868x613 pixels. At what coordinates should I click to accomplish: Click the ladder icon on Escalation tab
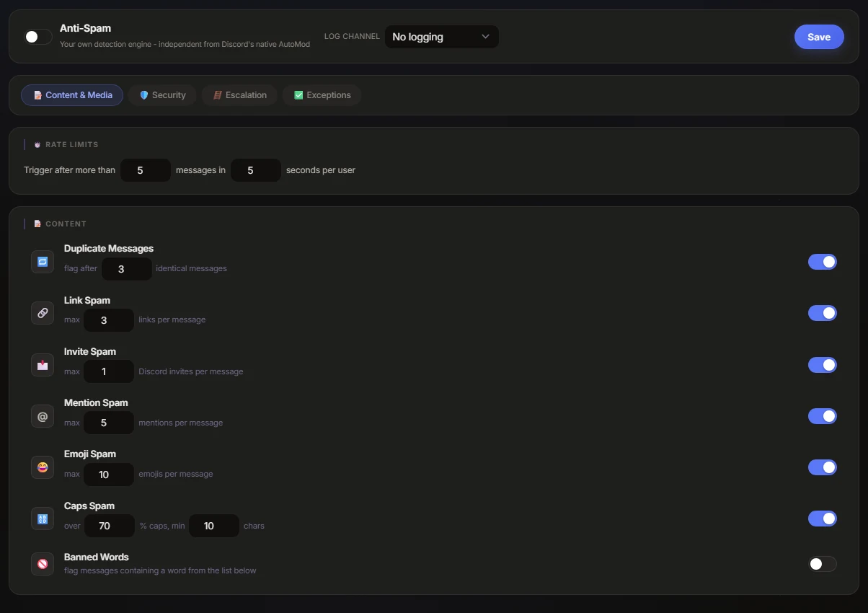(x=217, y=95)
